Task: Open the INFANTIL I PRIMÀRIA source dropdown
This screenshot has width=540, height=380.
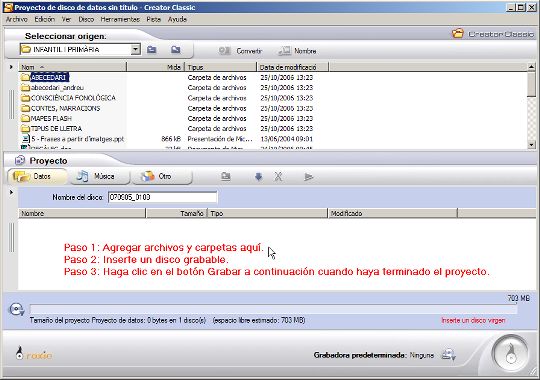Action: (136, 49)
